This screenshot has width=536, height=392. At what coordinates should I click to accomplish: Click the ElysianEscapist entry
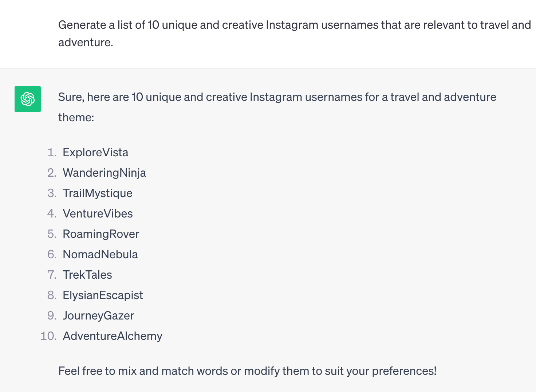coord(103,295)
